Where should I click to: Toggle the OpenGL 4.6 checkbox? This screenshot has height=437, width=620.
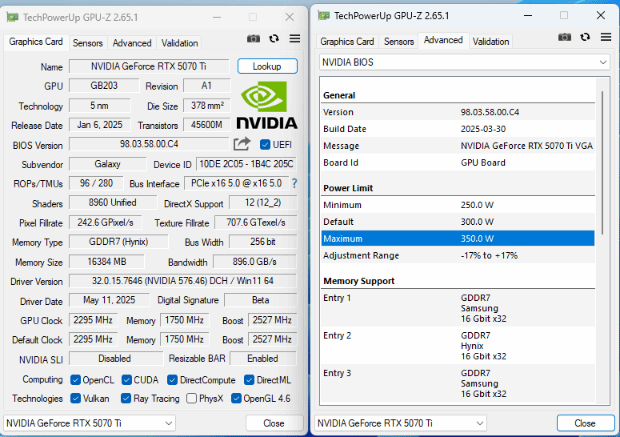236,398
